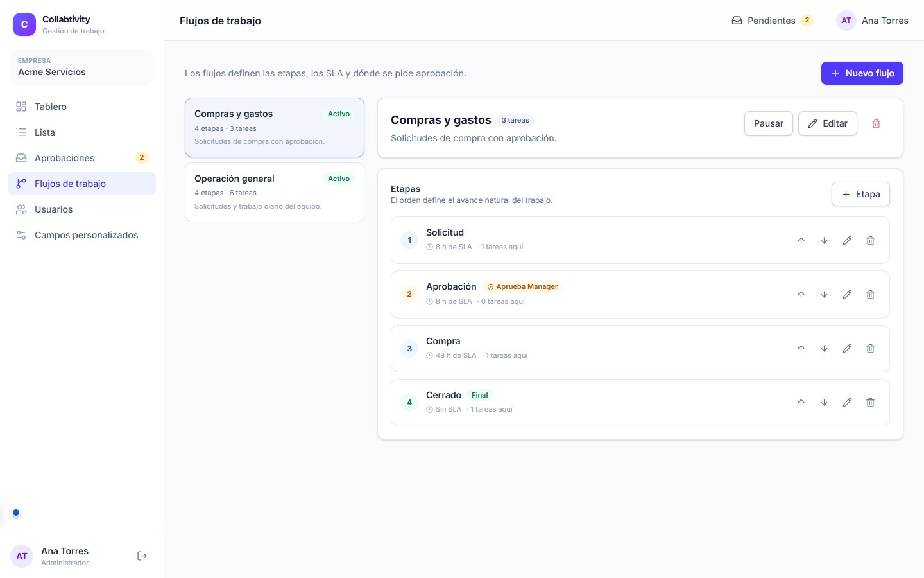924x578 pixels.
Task: Open Aprobaciones in the sidebar
Action: [81, 158]
